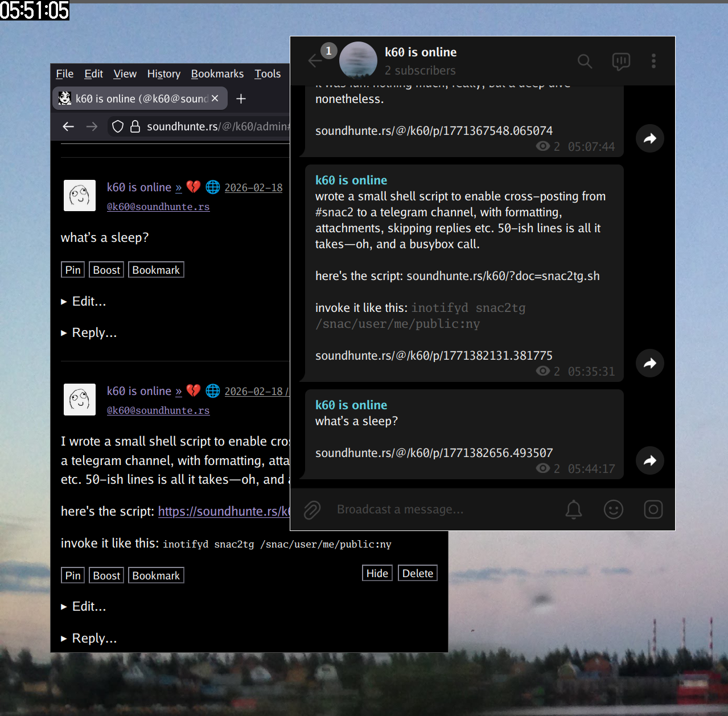Click the attach file paperclip icon

[312, 509]
